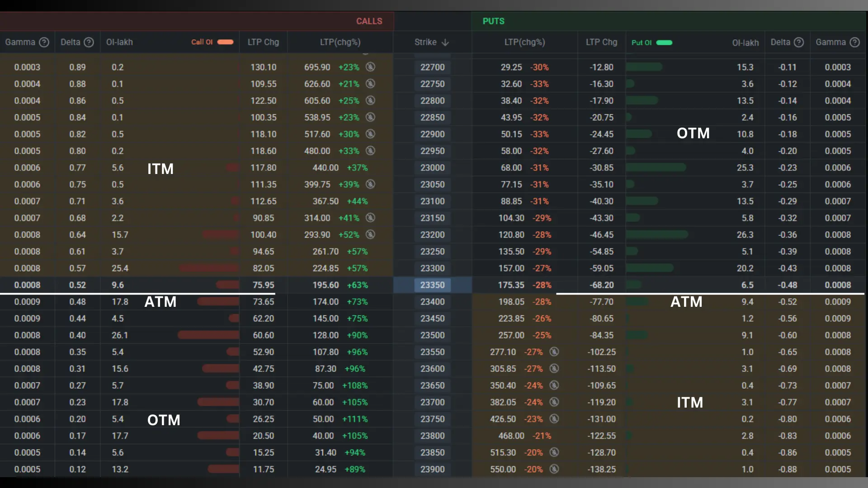Image resolution: width=868 pixels, height=488 pixels.
Task: Click the round icon next to put 350.40 -24%
Action: coord(554,385)
